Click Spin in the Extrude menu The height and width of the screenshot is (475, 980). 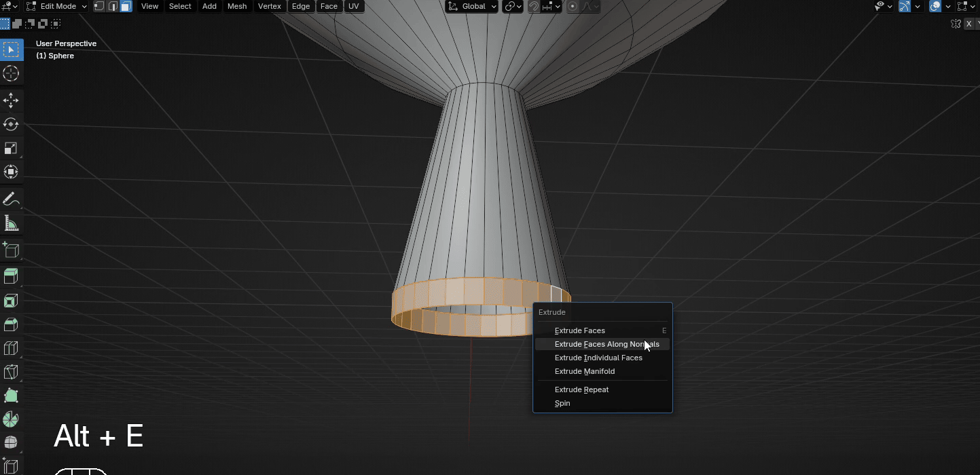pyautogui.click(x=562, y=403)
